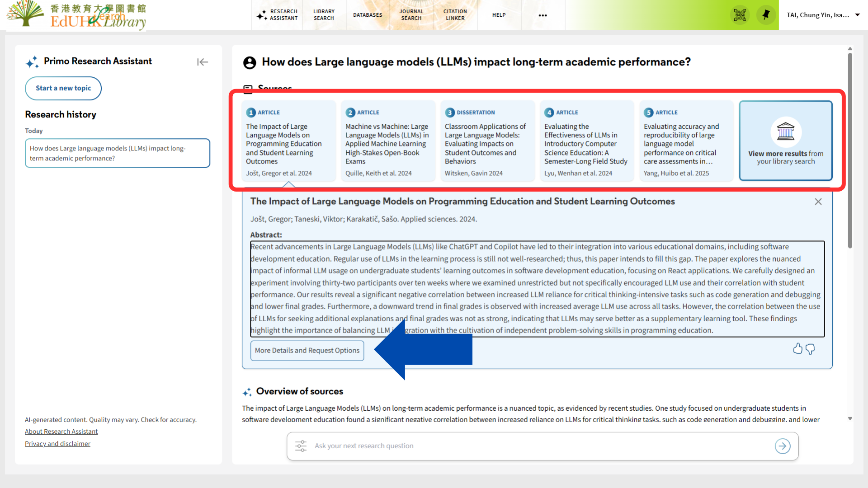Click the main question heading text
This screenshot has height=488, width=868.
pos(476,62)
